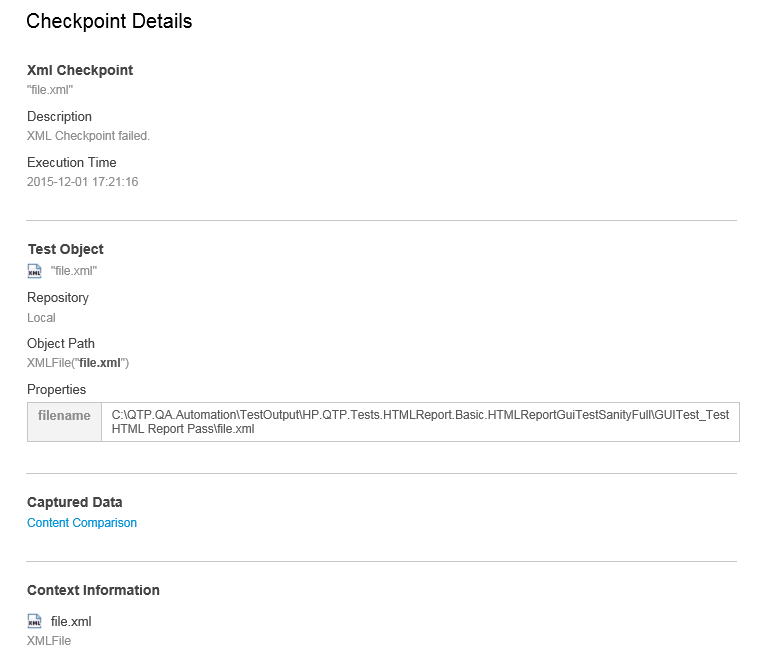Click the XML icon under Context Information

click(x=35, y=621)
